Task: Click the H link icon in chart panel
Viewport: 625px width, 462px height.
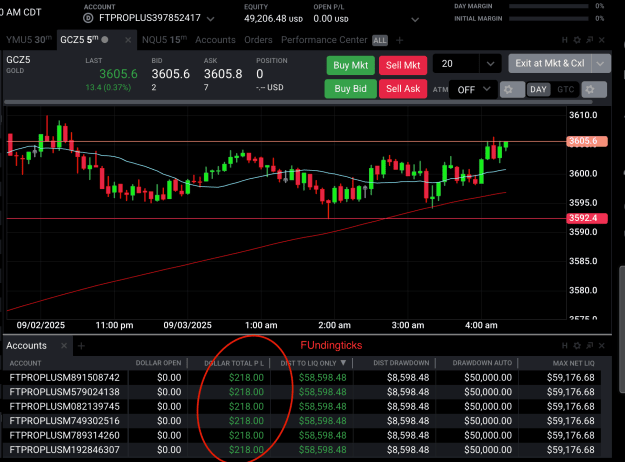Action: [x=564, y=40]
